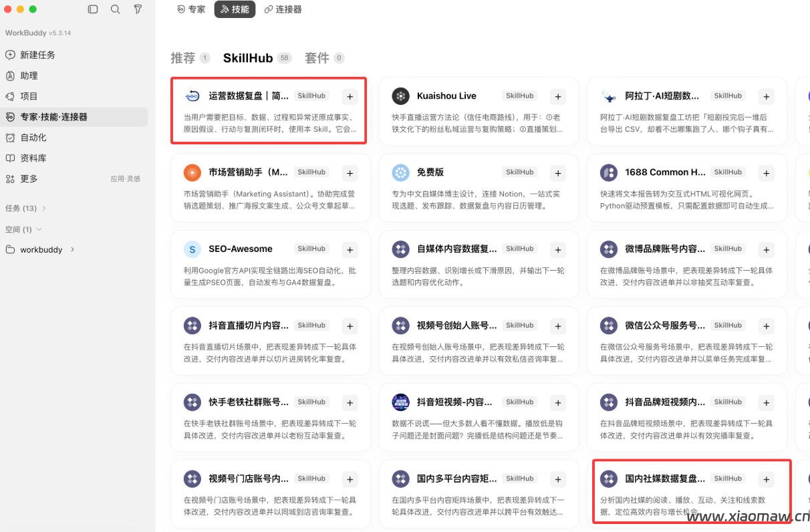Viewport: 810px width, 532px height.
Task: Switch to 技能 top tab
Action: point(235,9)
